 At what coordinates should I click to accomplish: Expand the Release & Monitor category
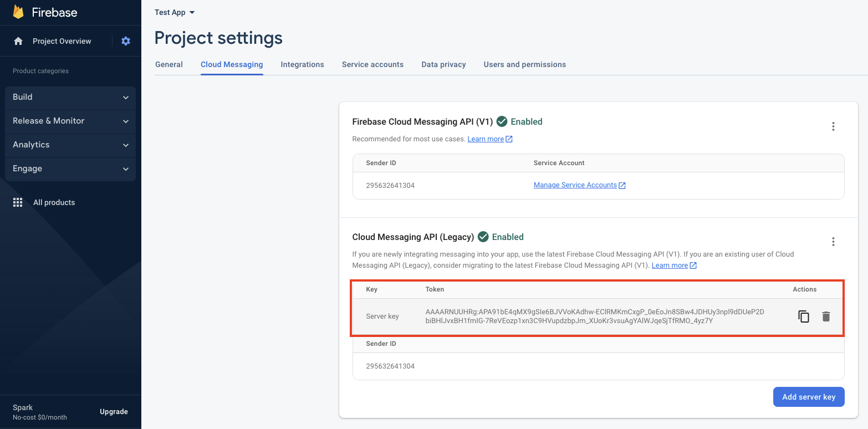[x=70, y=121]
